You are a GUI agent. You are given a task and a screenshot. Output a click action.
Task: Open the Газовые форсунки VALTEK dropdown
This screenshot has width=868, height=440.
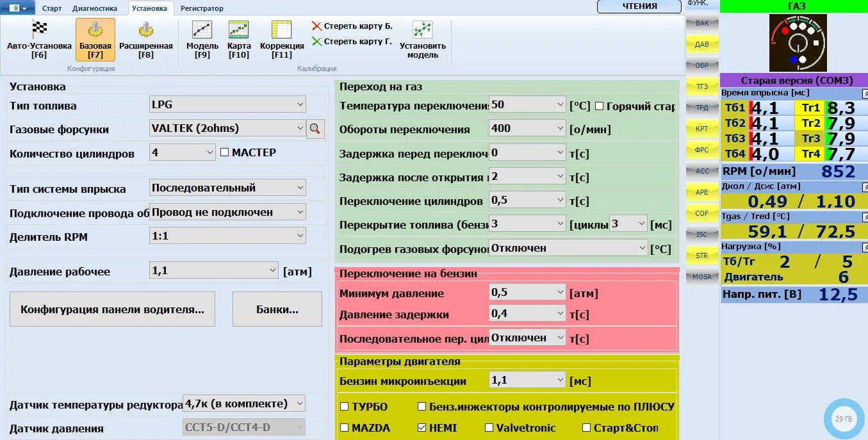pyautogui.click(x=227, y=128)
